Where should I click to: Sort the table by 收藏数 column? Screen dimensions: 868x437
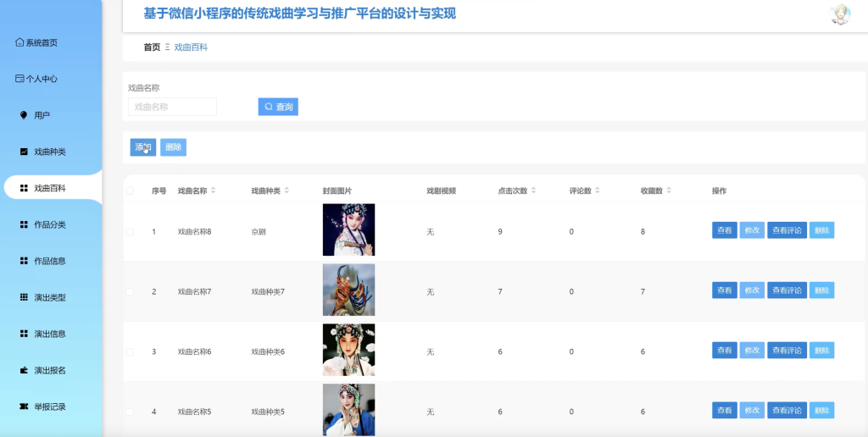tap(669, 191)
